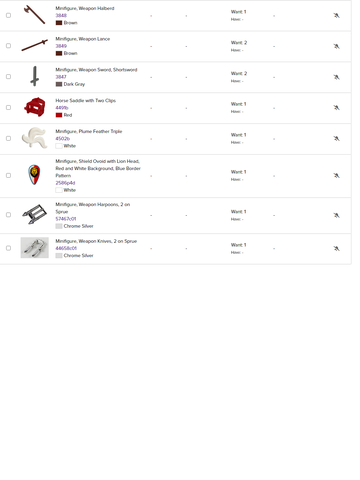The image size is (360, 480).
Task: Open the white Plume Feather thumbnail
Action: tap(34, 137)
